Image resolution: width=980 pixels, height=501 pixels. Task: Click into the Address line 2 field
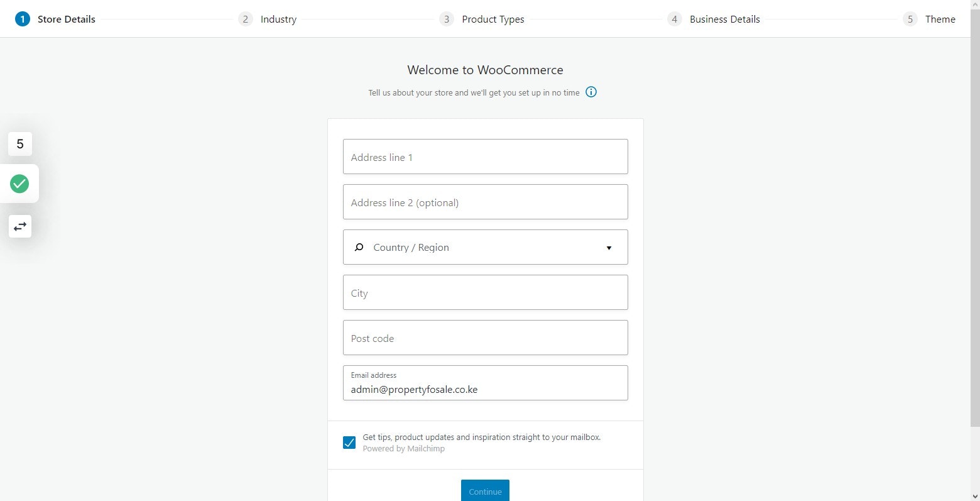point(485,202)
